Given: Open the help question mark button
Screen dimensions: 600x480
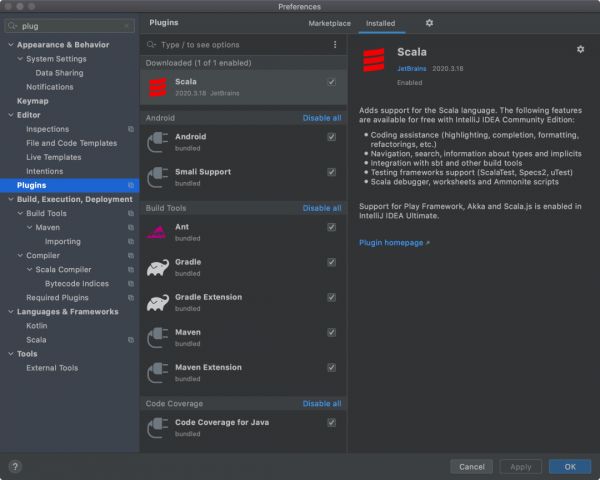Looking at the screenshot, I should [x=15, y=466].
